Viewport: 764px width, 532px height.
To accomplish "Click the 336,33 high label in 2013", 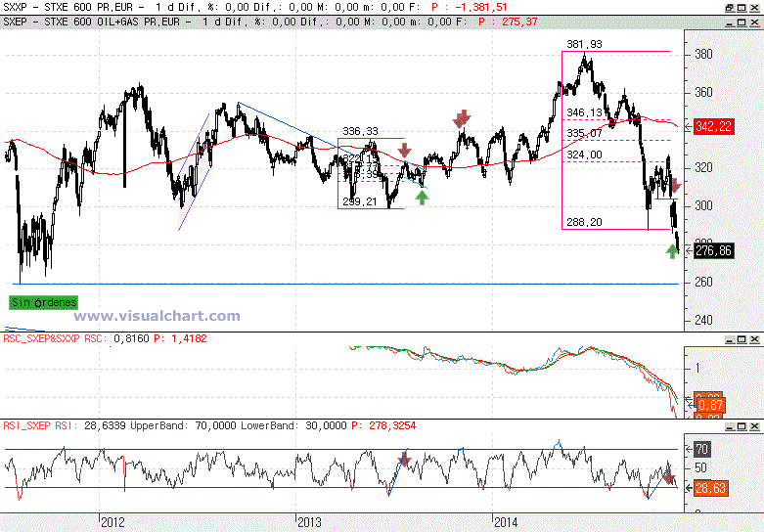I will click(x=360, y=131).
